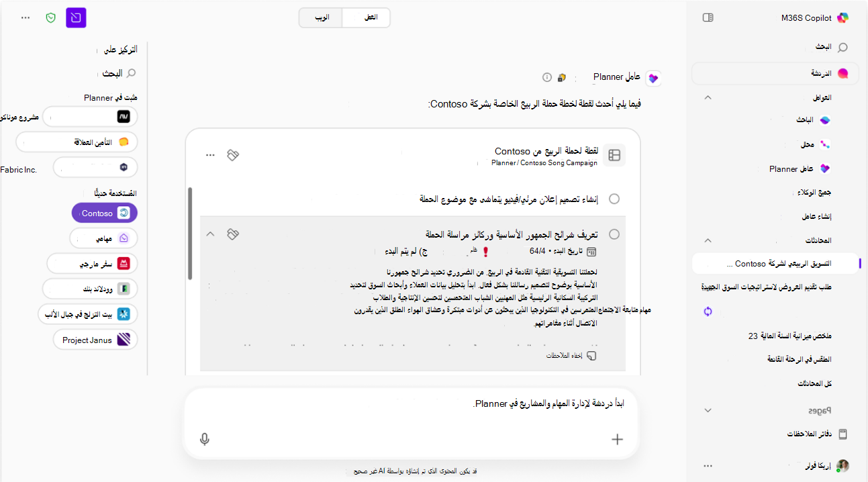Click the Planner agent avatar in the chat header
The width and height of the screenshot is (868, 482).
click(653, 79)
